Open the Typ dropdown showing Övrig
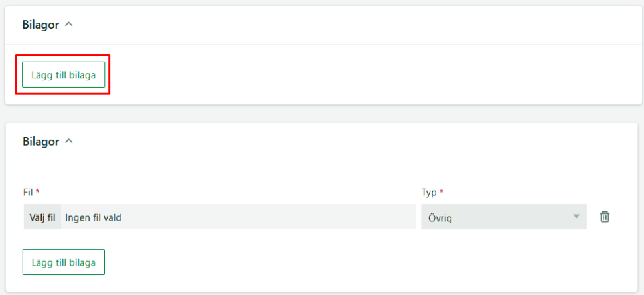The height and width of the screenshot is (295, 644). click(x=503, y=217)
